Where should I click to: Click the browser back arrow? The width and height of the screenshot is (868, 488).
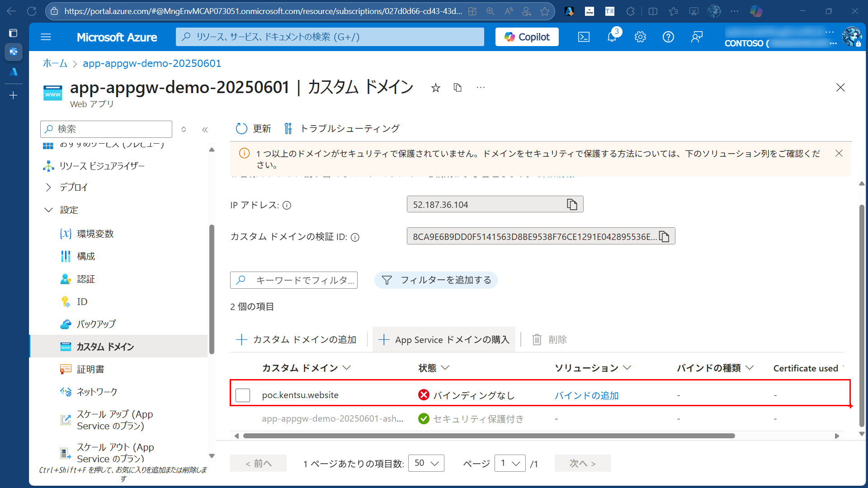pyautogui.click(x=11, y=11)
